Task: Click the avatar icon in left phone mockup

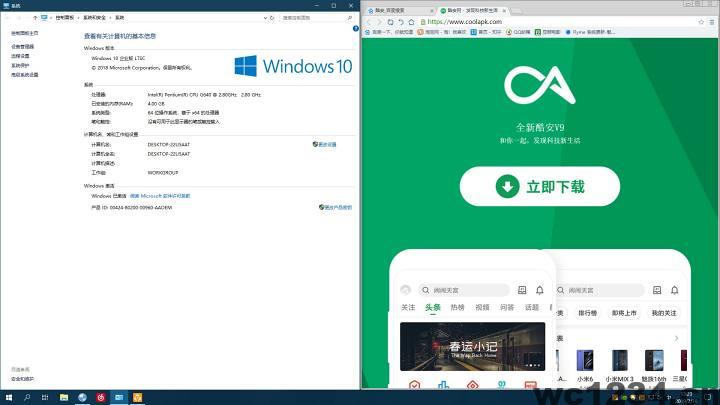Action: click(405, 290)
